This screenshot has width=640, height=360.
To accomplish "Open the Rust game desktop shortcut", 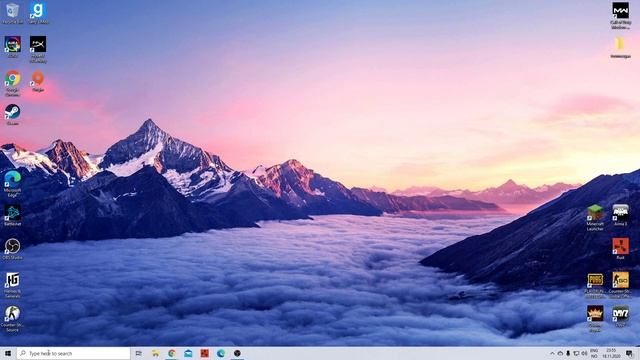I will (x=620, y=249).
